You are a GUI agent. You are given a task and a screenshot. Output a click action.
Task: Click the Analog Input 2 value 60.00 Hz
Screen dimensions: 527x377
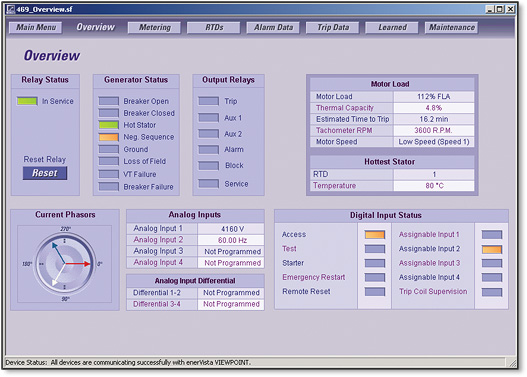click(232, 240)
